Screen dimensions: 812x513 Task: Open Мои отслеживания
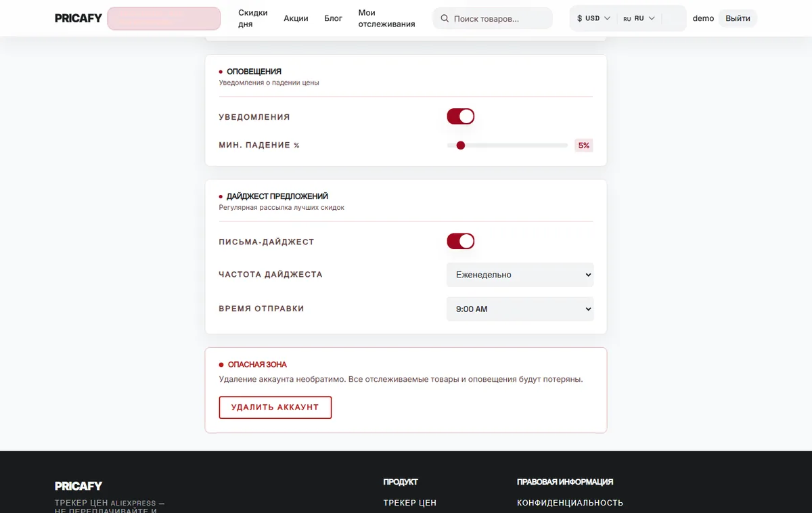386,18
